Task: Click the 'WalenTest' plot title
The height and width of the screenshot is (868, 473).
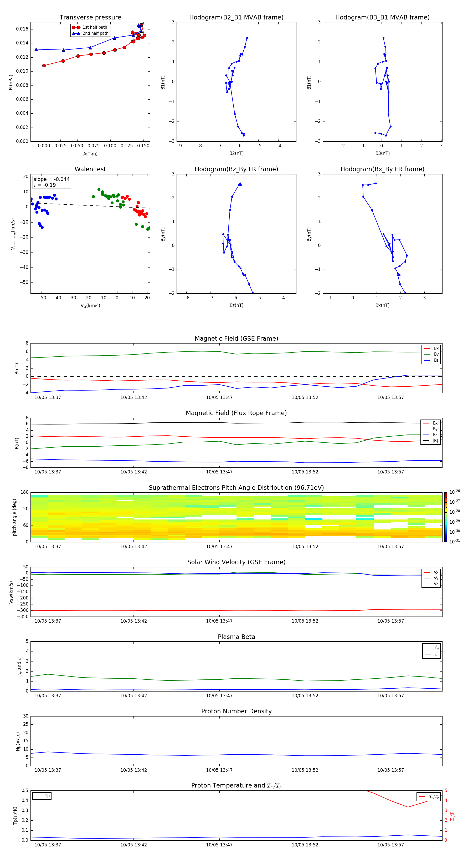Action: 90,169
